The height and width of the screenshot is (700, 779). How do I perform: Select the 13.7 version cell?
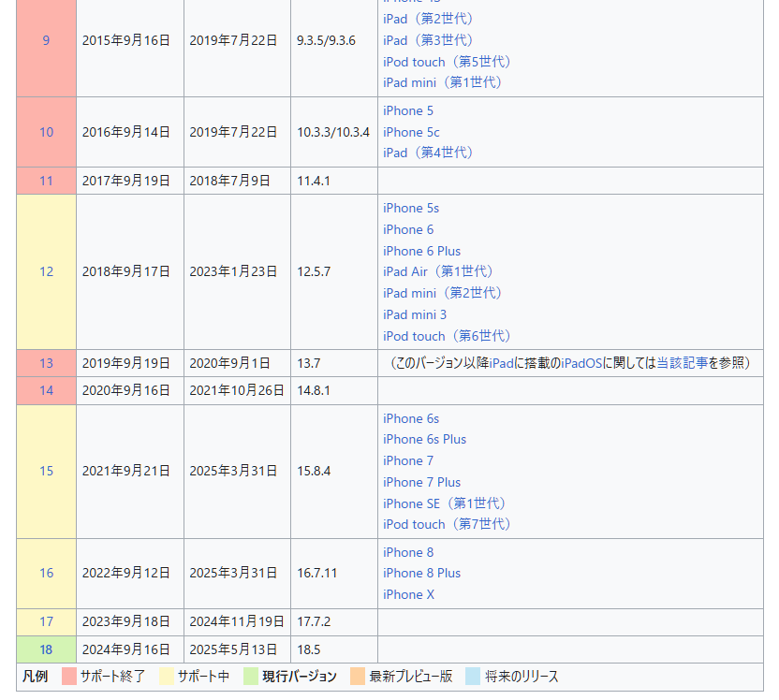[334, 363]
